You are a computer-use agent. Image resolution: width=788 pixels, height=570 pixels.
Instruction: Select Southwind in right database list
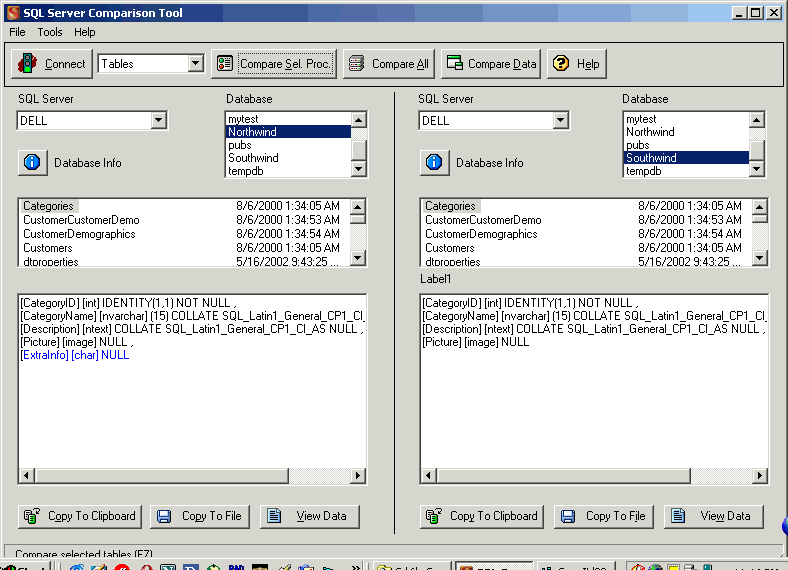click(x=686, y=158)
